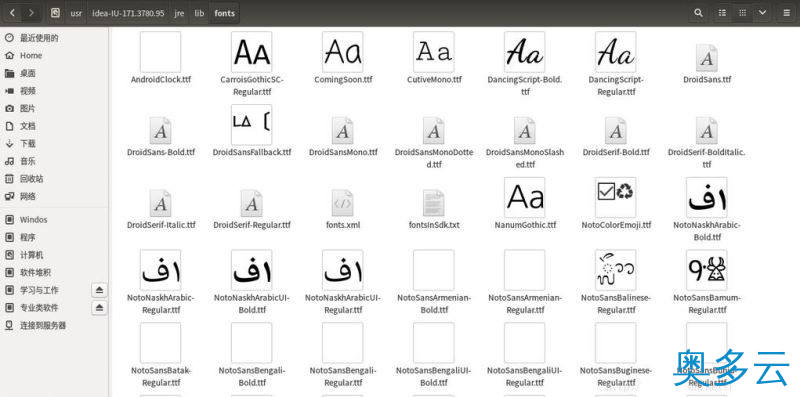Open 桌面 folder in sidebar
This screenshot has width=800, height=397.
coord(54,73)
